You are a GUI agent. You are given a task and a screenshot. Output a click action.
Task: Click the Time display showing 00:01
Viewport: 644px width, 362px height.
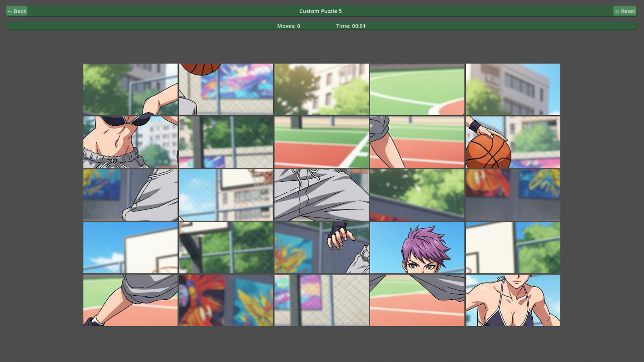(351, 26)
